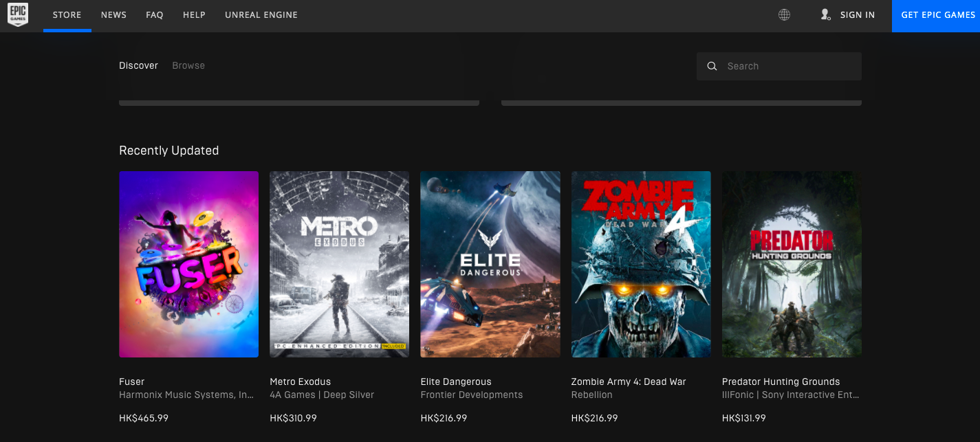Open the Store tab
Screen dimensions: 980x442
(67, 15)
